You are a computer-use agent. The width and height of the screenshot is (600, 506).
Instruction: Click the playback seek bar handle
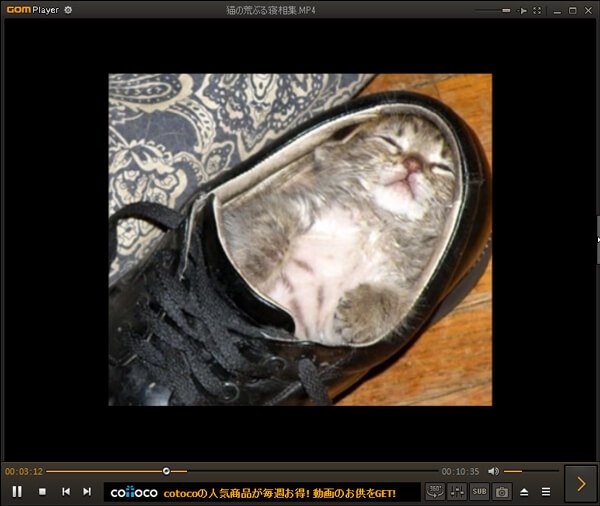coord(166,471)
